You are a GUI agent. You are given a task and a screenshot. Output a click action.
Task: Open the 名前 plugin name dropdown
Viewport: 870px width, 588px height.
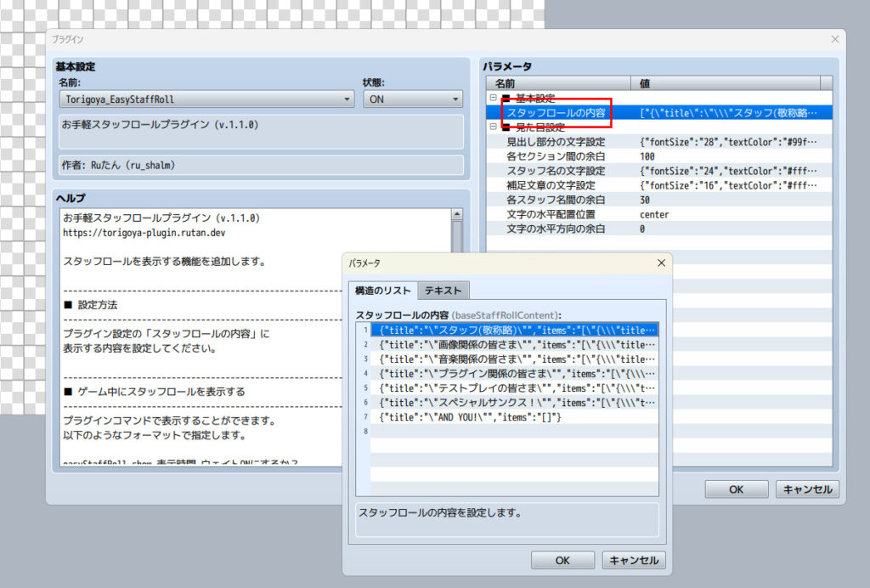[x=206, y=99]
